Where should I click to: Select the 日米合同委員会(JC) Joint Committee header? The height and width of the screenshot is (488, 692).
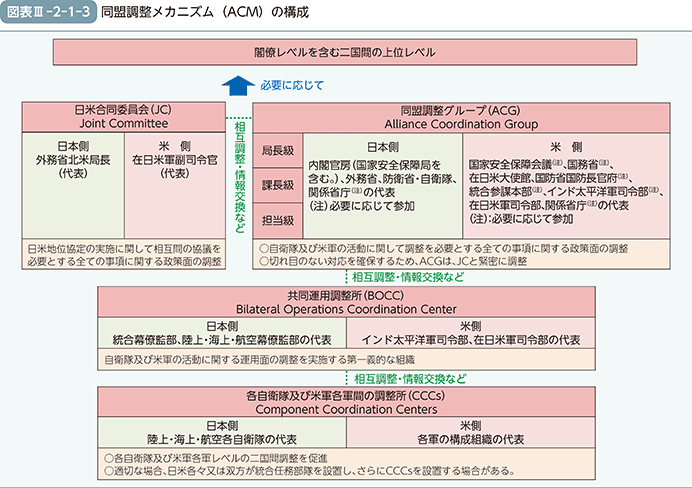[124, 117]
